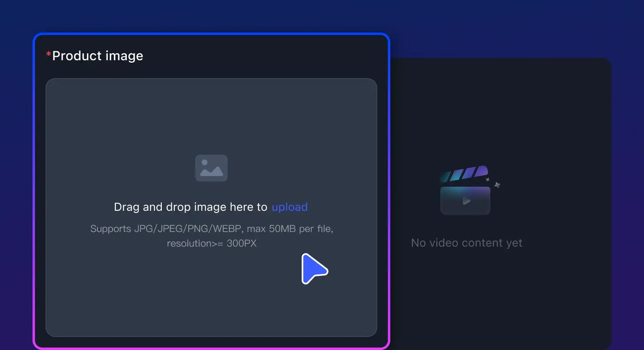Viewport: 644px width, 350px height.
Task: Click the blue "upload" link
Action: pos(289,207)
